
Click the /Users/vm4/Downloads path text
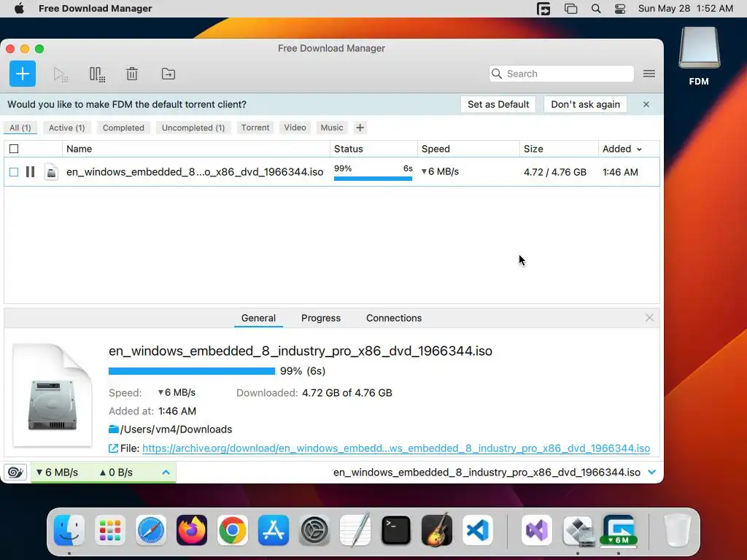177,429
